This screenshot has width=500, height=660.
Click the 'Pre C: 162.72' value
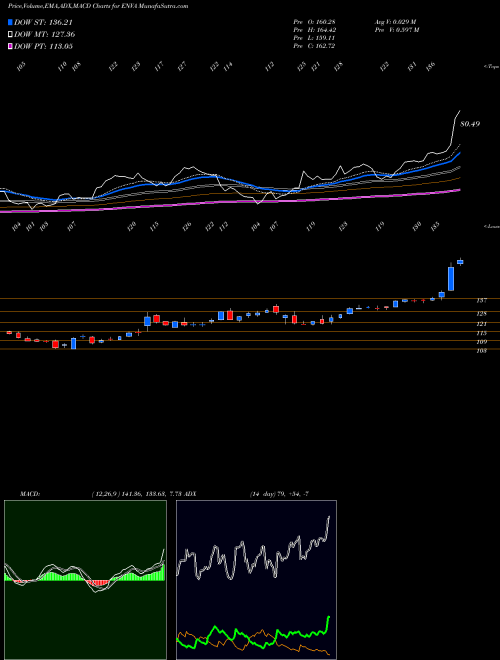pos(314,46)
